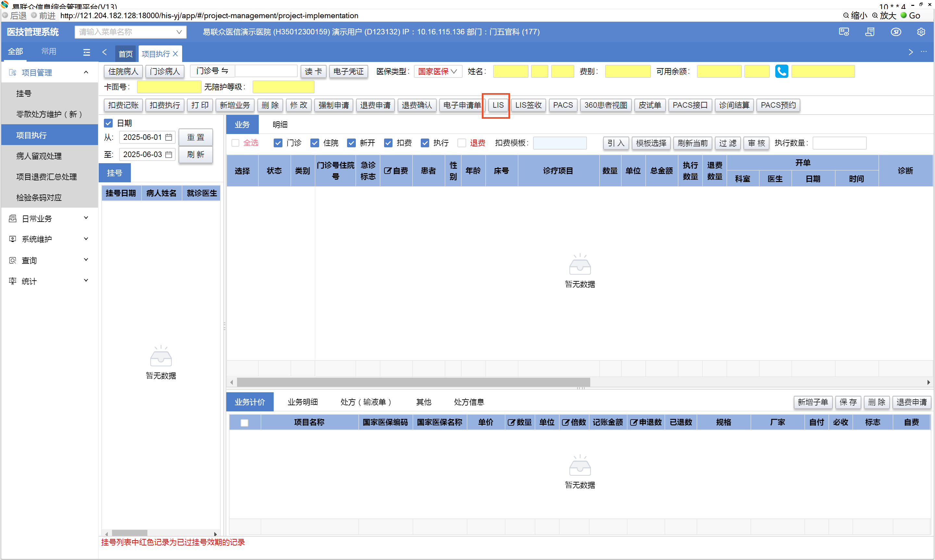Screen dimensions: 935x560
Task: Click the eye view icon in header
Action: [x=895, y=32]
